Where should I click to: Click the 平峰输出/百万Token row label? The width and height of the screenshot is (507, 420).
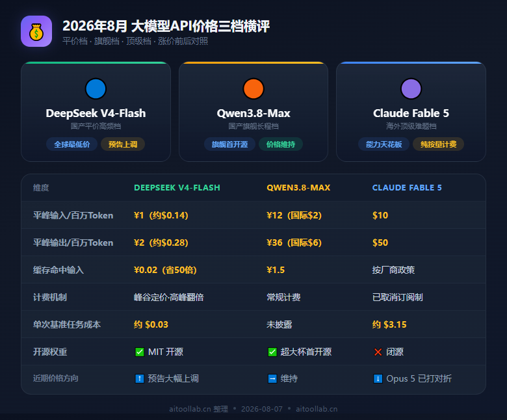73,243
